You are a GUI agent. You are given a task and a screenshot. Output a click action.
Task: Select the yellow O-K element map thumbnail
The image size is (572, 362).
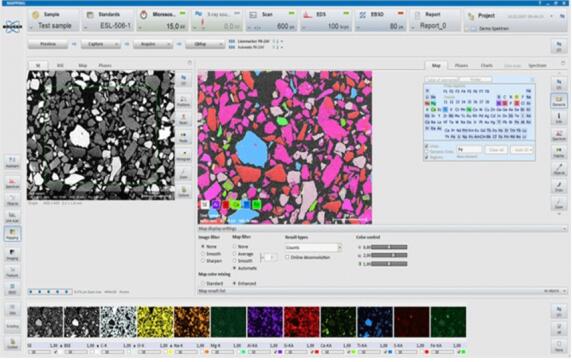155,322
